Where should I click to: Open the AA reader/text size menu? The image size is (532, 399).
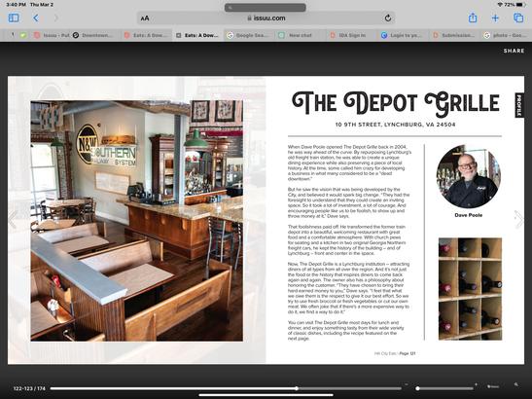pyautogui.click(x=145, y=18)
